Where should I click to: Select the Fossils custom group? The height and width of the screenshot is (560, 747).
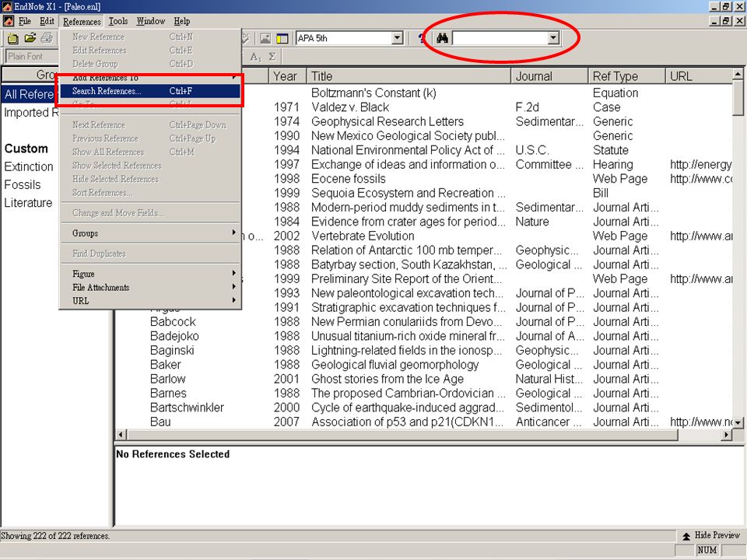pos(23,185)
